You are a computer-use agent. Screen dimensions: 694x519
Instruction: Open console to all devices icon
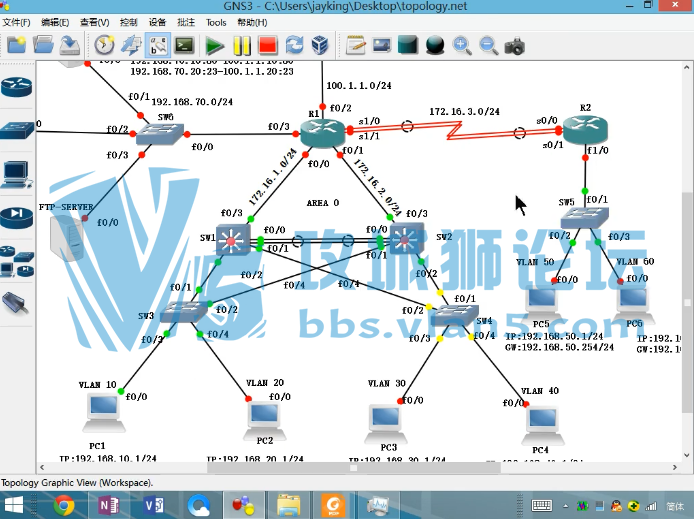pyautogui.click(x=185, y=45)
